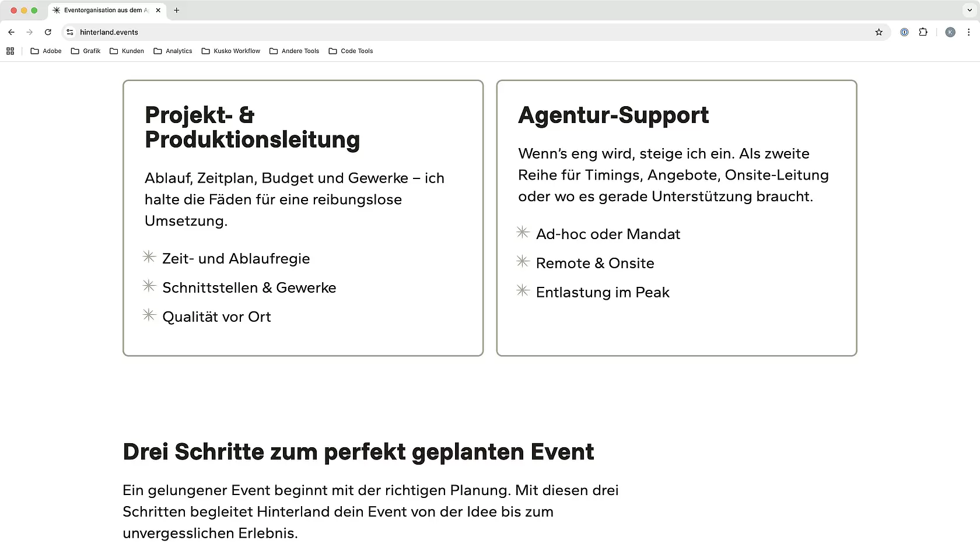Click the Agentur-Support card heading
This screenshot has height=551, width=980.
613,115
